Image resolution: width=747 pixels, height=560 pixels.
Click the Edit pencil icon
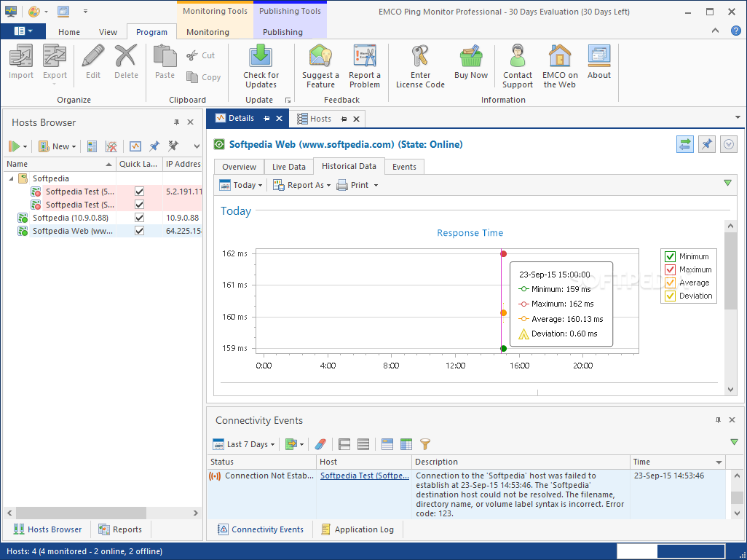pyautogui.click(x=93, y=56)
